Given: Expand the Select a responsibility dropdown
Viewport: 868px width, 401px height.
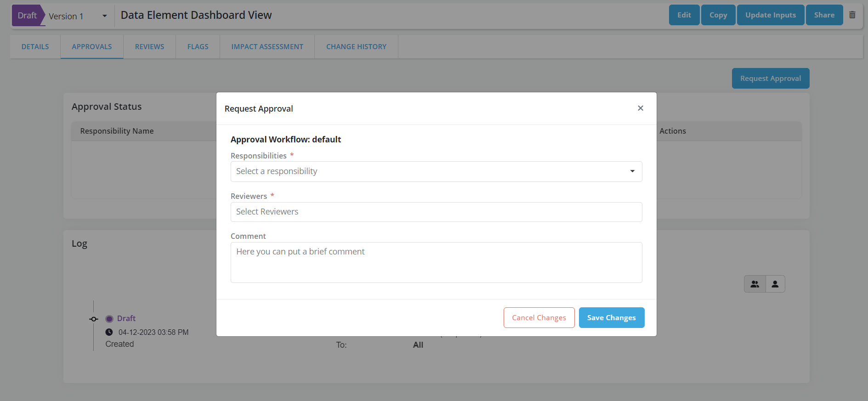Looking at the screenshot, I should [436, 171].
